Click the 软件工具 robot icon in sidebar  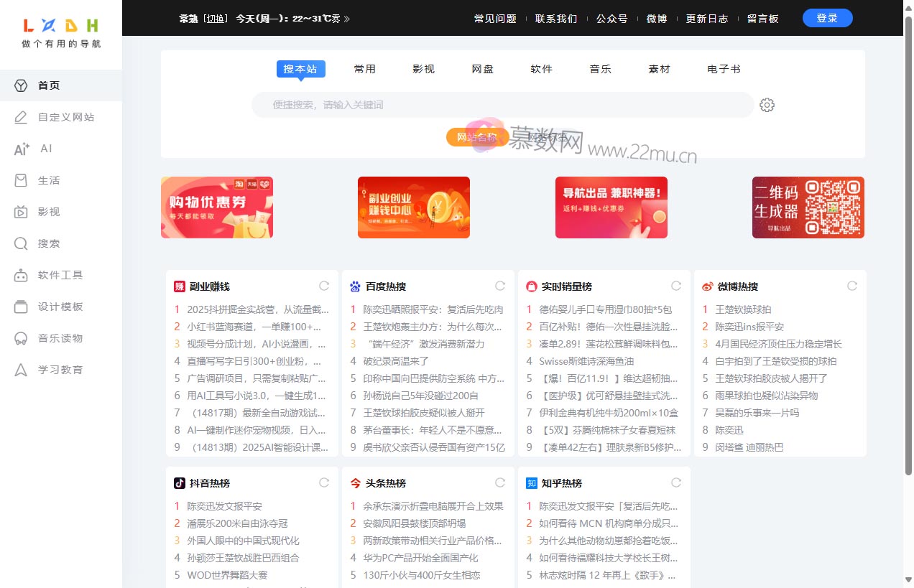point(21,275)
